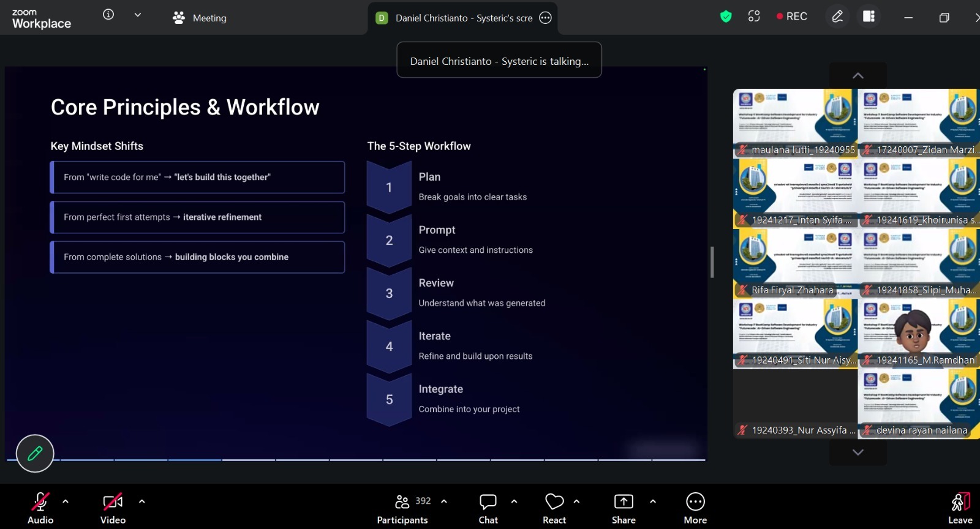Viewport: 980px width, 529px height.
Task: Start camera via Video button
Action: (113, 508)
